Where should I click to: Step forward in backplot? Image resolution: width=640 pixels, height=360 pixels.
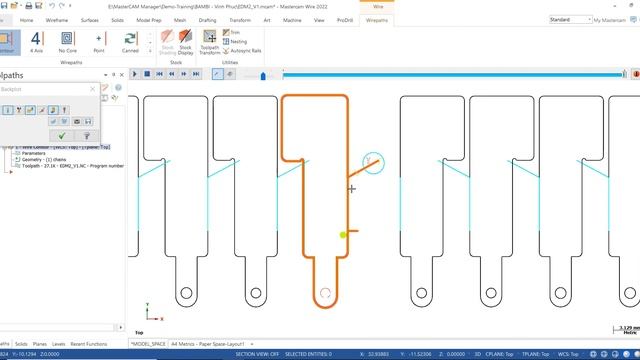184,74
